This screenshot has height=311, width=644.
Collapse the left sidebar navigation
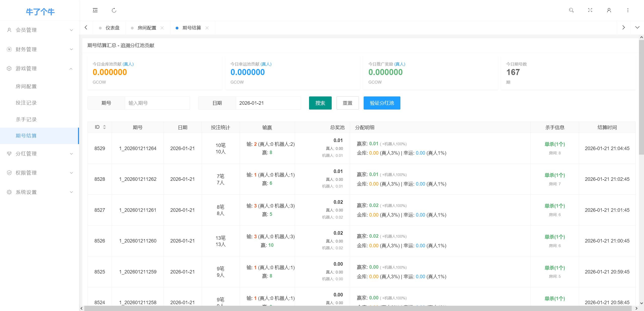click(x=95, y=10)
